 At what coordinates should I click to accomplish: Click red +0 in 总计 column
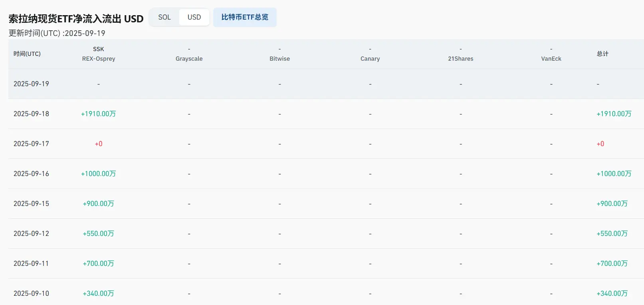point(600,144)
